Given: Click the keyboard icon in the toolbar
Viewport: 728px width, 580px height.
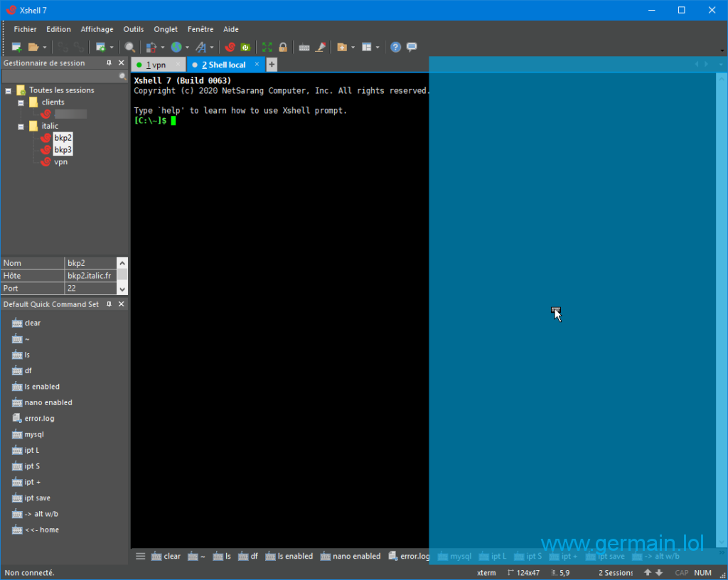Looking at the screenshot, I should point(304,47).
